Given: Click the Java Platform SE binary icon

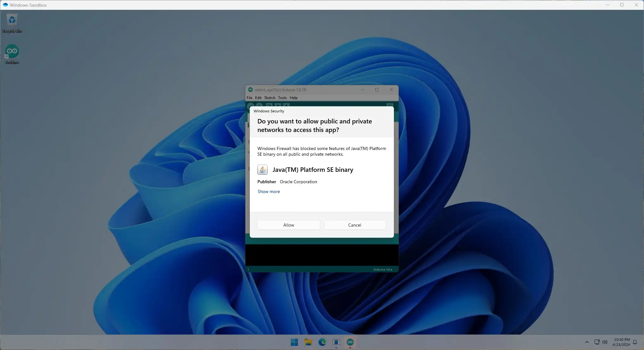Looking at the screenshot, I should click(262, 170).
